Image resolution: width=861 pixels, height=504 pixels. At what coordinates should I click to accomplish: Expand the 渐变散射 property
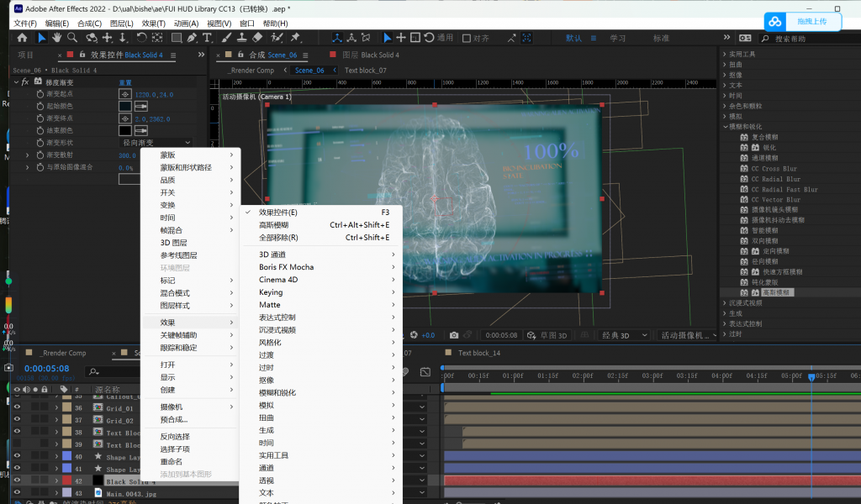(28, 155)
